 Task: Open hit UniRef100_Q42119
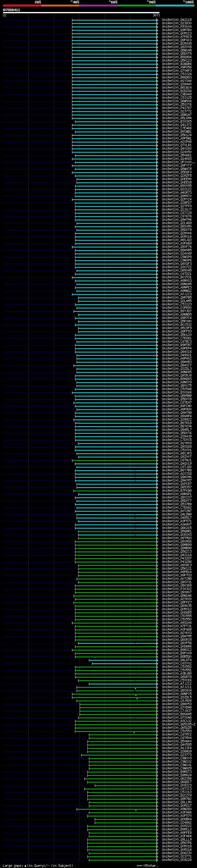click(x=177, y=20)
